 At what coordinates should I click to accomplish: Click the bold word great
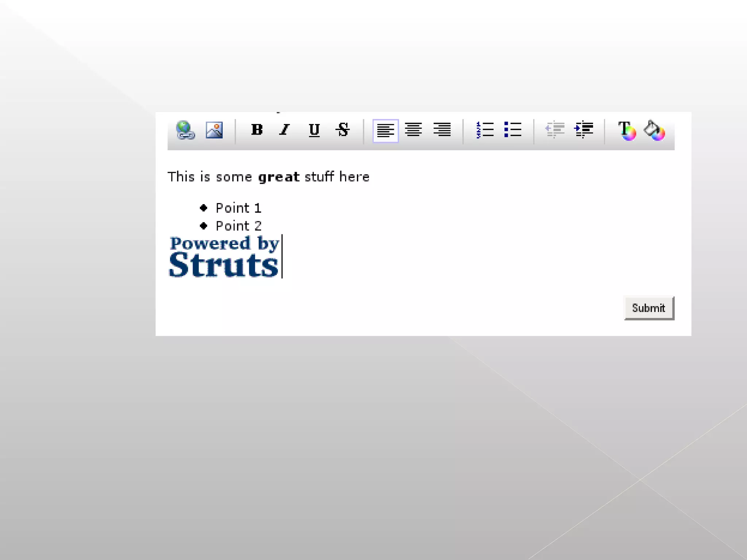pos(279,177)
